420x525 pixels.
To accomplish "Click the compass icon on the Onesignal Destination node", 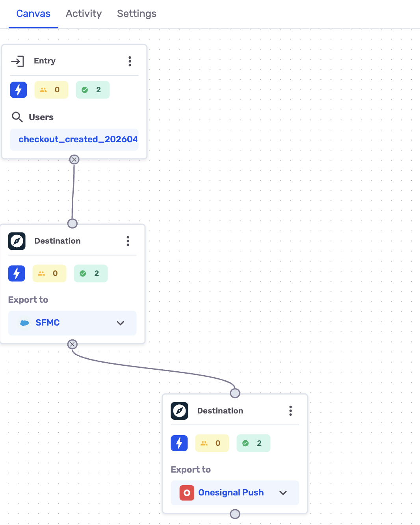I will (x=179, y=411).
